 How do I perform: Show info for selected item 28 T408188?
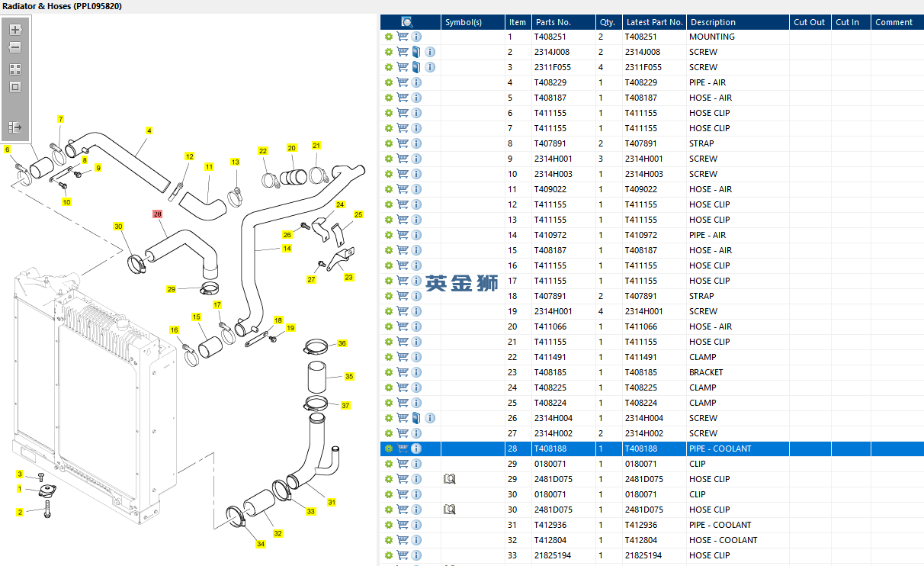[x=416, y=449]
